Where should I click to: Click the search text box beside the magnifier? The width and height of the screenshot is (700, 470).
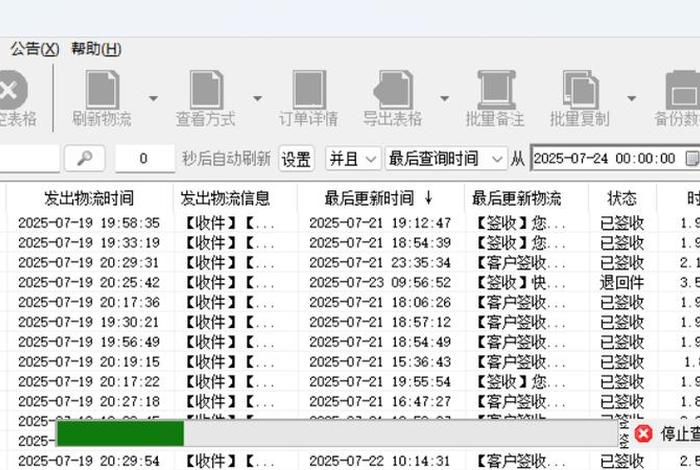coord(29,158)
